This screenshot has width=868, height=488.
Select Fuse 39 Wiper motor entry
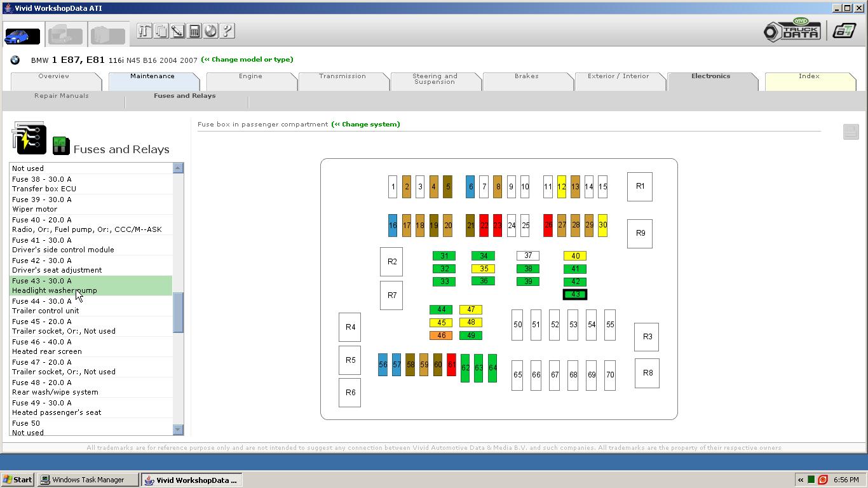pos(90,204)
